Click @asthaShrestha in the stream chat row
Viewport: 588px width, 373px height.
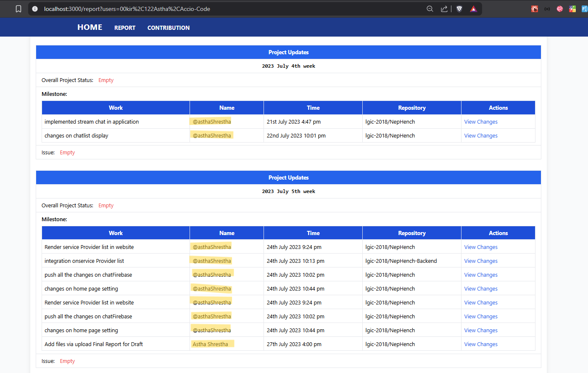click(x=212, y=122)
